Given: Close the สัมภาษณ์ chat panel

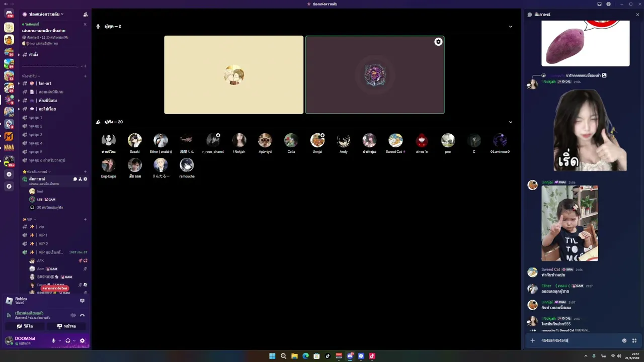Looking at the screenshot, I should click(637, 15).
